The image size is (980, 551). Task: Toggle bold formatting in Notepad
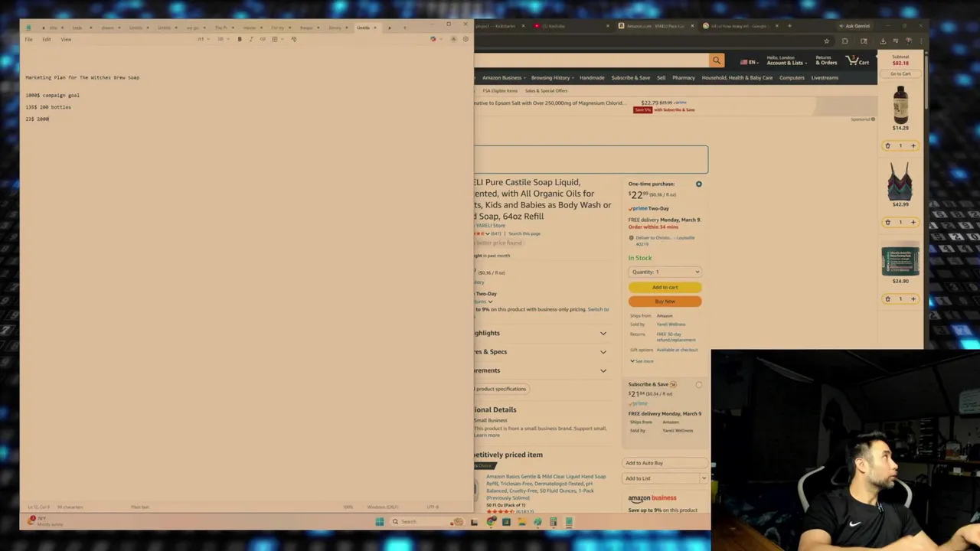pos(240,39)
